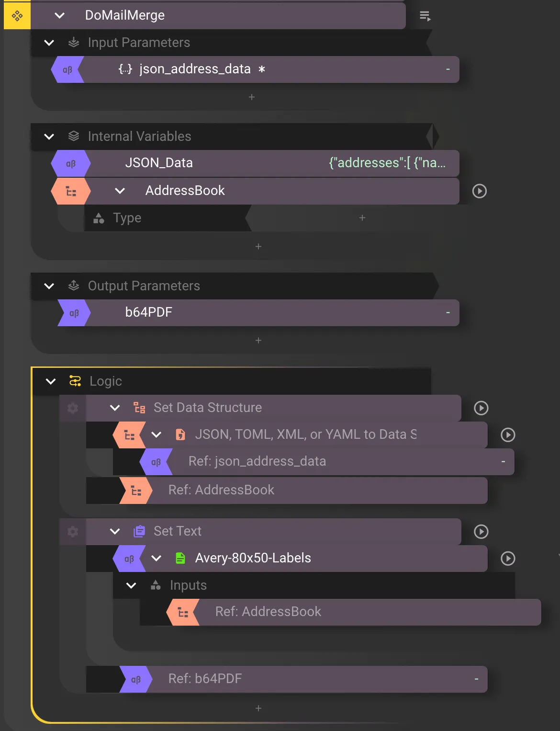Screen dimensions: 560x731
Task: Run the AddressBook variable play button
Action: pyautogui.click(x=479, y=191)
